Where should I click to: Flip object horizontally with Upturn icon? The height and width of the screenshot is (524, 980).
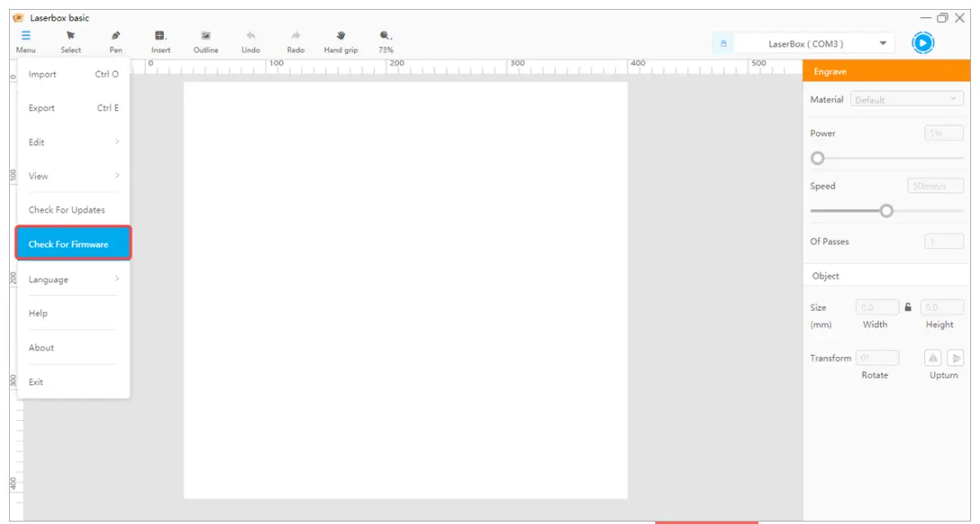coord(933,358)
